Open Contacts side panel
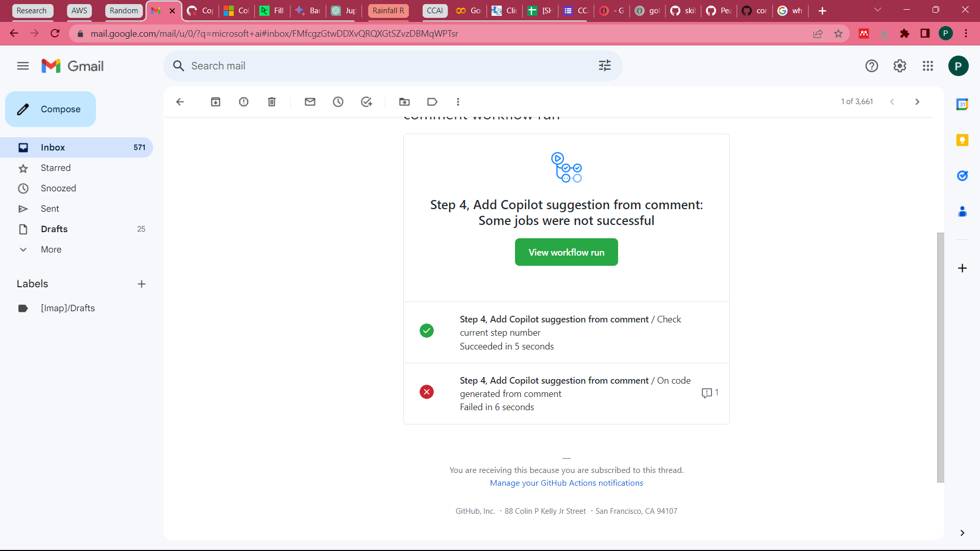Viewport: 980px width, 551px height. coord(962,212)
